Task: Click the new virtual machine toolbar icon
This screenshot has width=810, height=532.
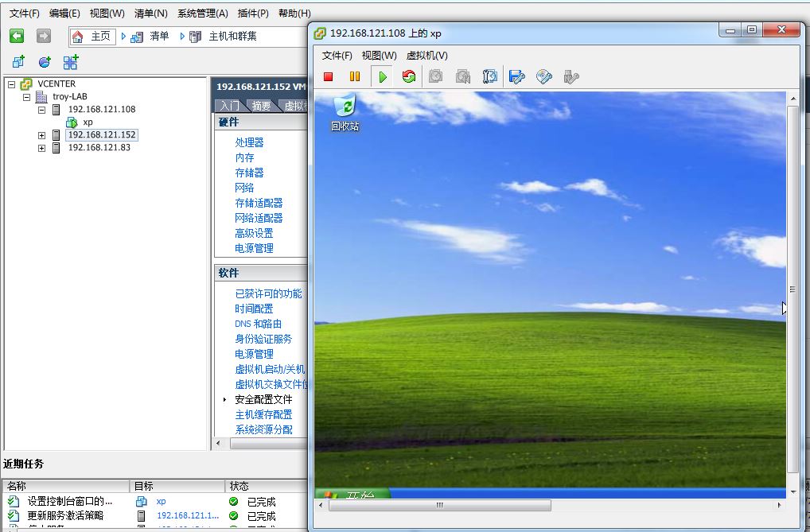Action: [18, 63]
